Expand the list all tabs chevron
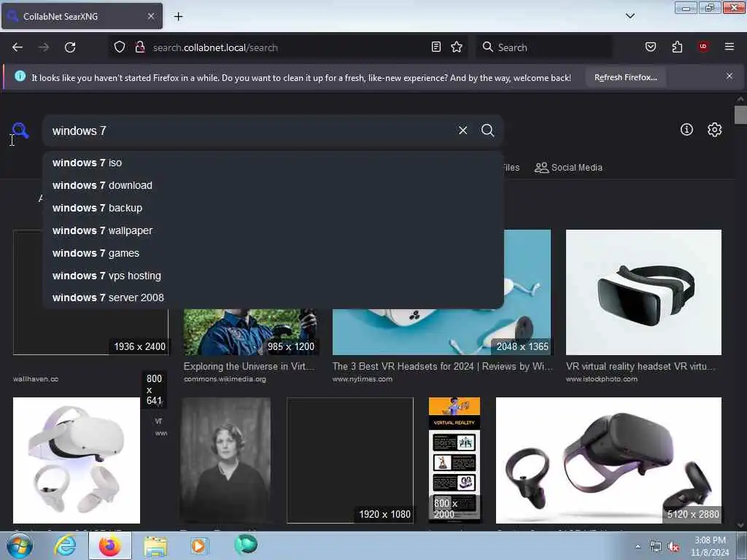This screenshot has height=560, width=747. (x=630, y=16)
